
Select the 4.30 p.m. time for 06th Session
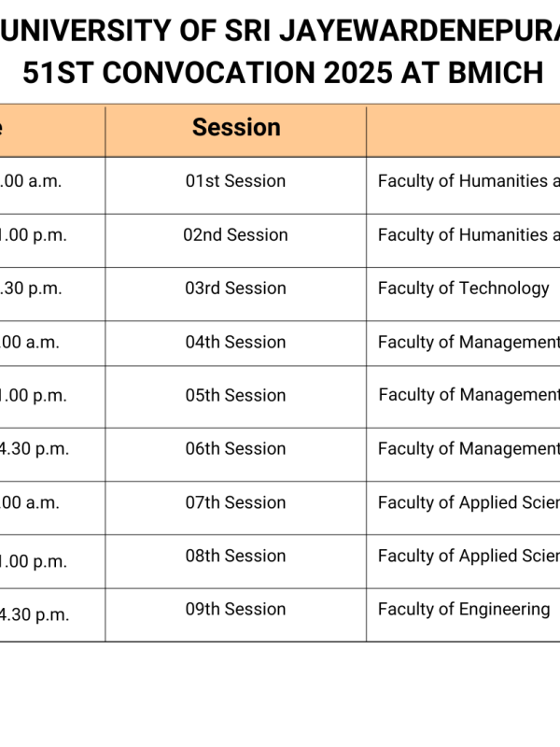(35, 449)
